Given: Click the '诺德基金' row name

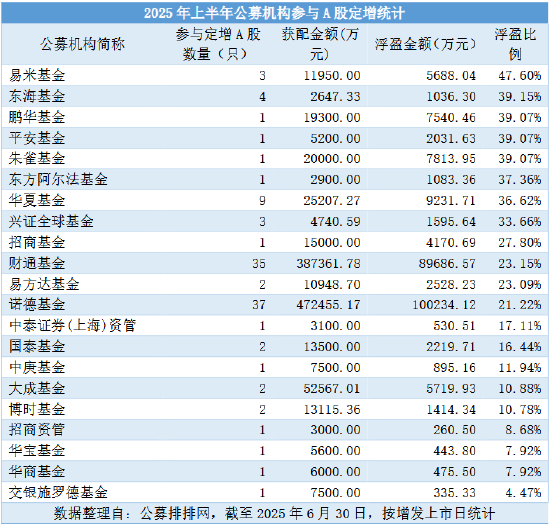Looking at the screenshot, I should click(x=37, y=304).
